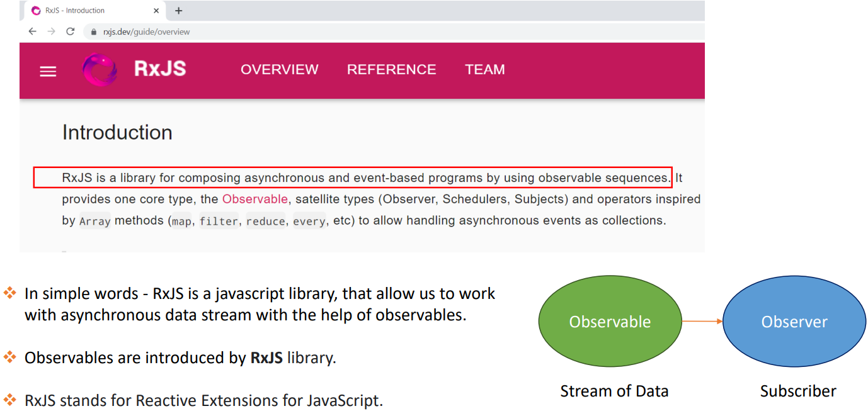Image resolution: width=868 pixels, height=411 pixels.
Task: Click the Array code term
Action: pyautogui.click(x=95, y=222)
